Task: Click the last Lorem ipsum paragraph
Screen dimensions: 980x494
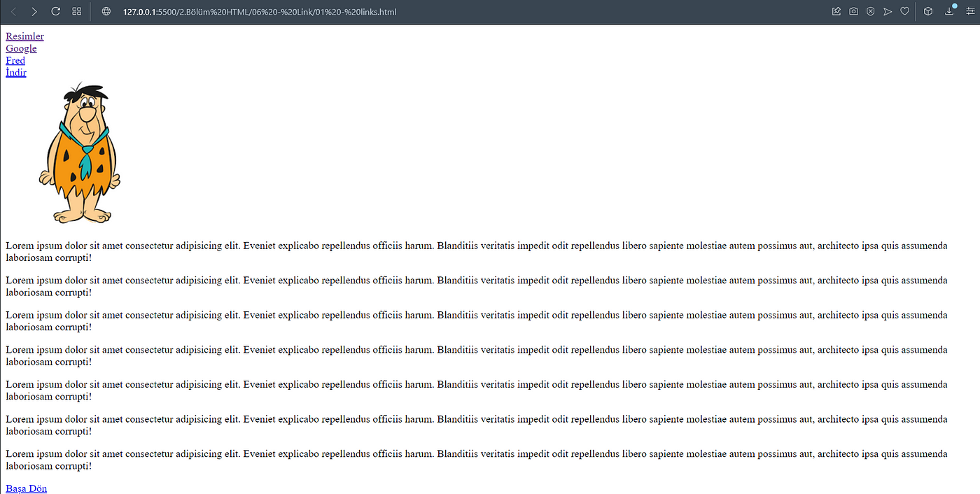Action: 477,460
